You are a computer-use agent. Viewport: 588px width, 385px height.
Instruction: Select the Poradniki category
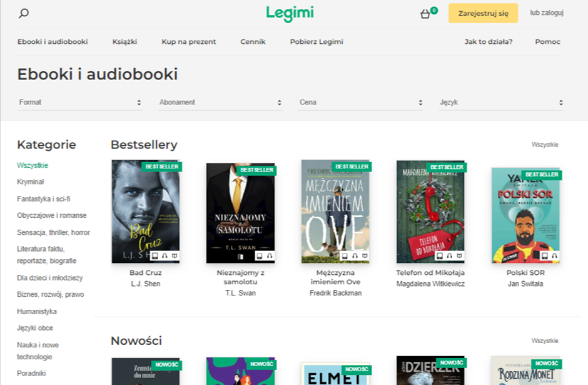coord(31,373)
